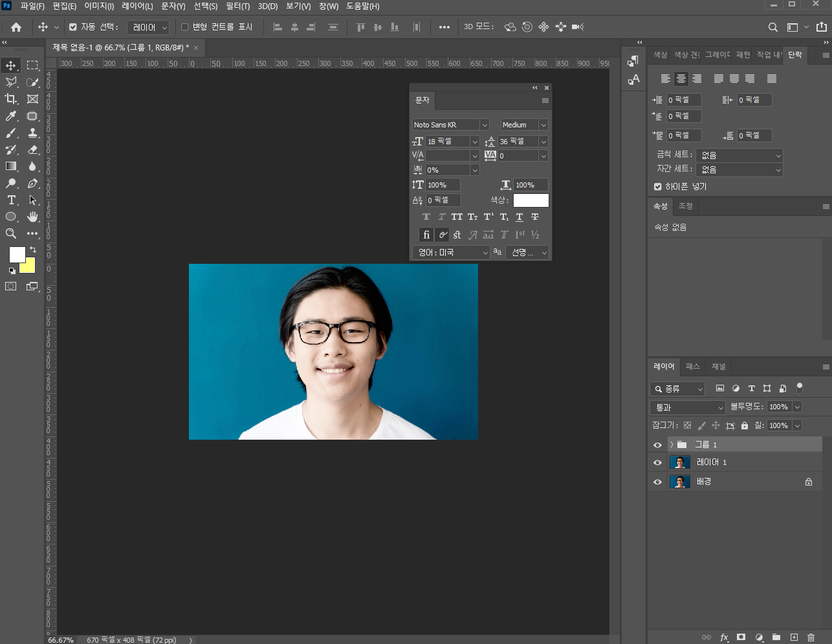This screenshot has width=832, height=644.
Task: Create a new layer
Action: [794, 637]
